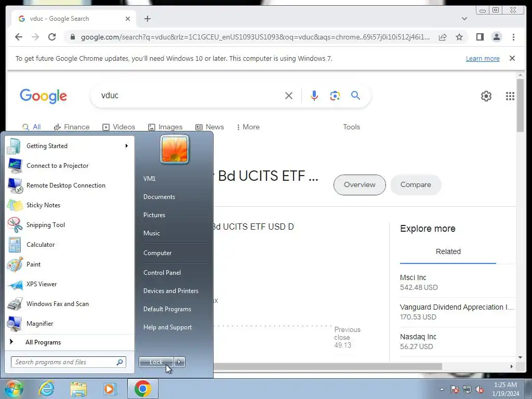Bookmark this page with the star icon
This screenshot has height=399, width=532.
(459, 37)
